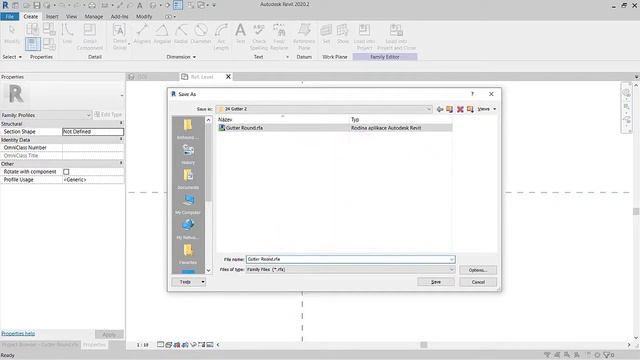Click the Set work plane icon
Screen dimensions: 640x360
click(x=326, y=33)
